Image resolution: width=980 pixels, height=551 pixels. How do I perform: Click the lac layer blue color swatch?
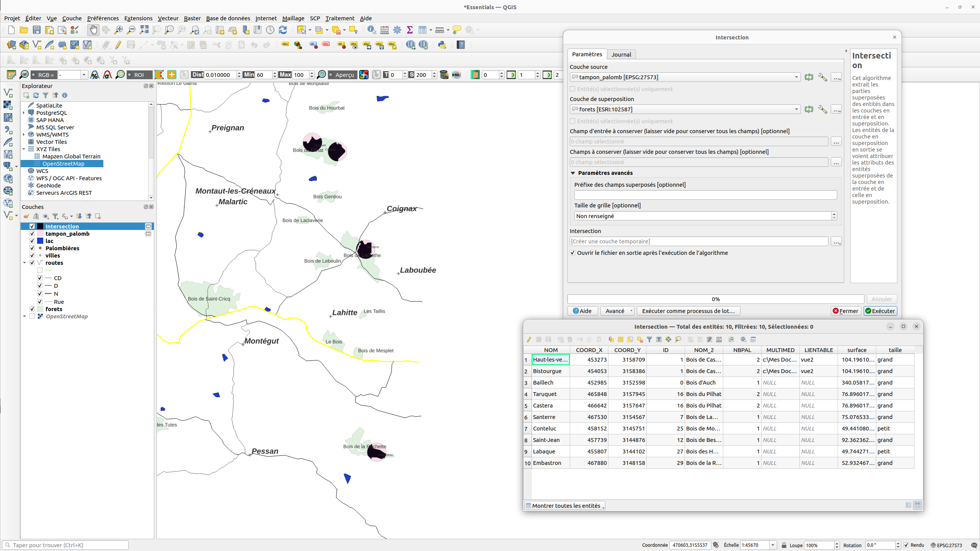point(40,241)
